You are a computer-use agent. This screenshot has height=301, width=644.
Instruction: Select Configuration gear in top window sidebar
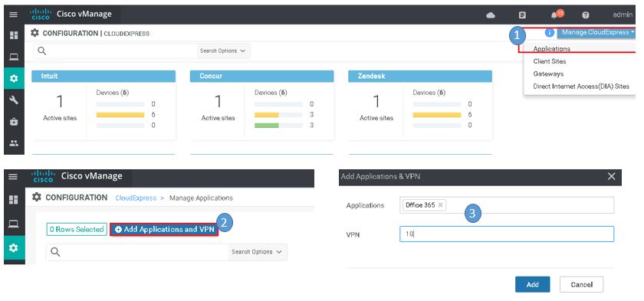click(14, 78)
